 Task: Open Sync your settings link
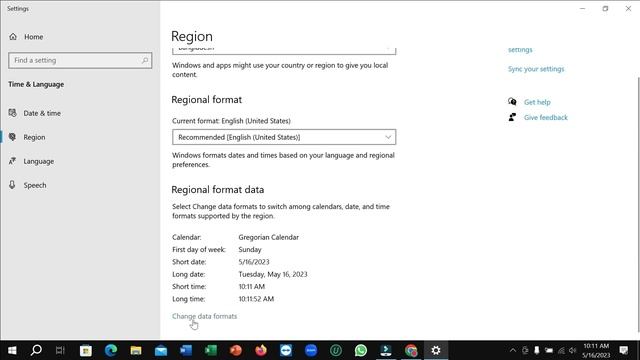[x=536, y=69]
